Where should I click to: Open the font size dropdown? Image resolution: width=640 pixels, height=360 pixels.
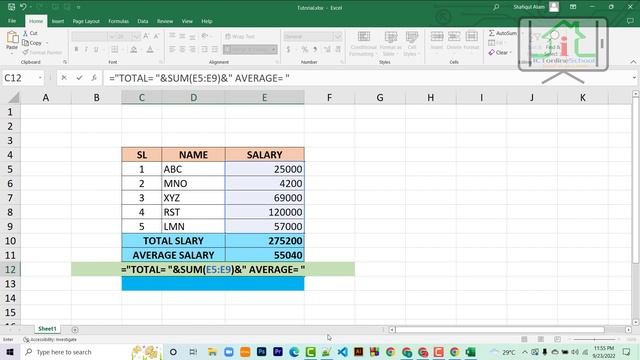click(x=136, y=37)
